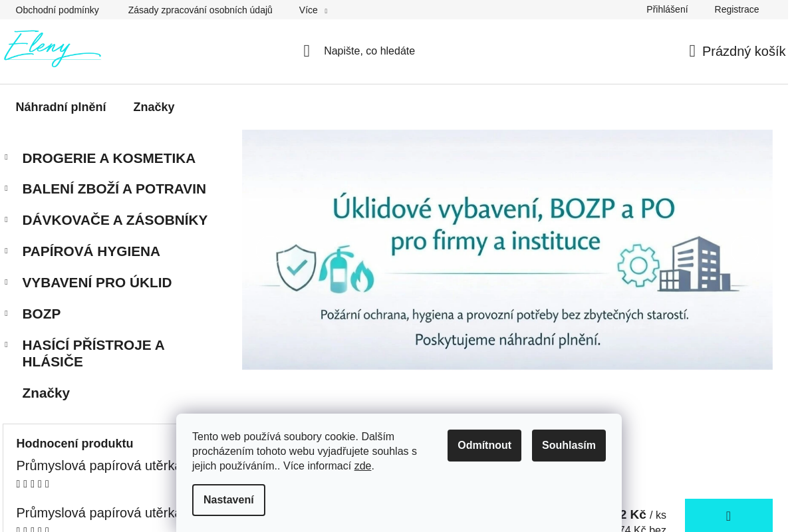Click the Úklidové vybavení banner image
This screenshot has height=532, width=798.
click(x=507, y=249)
